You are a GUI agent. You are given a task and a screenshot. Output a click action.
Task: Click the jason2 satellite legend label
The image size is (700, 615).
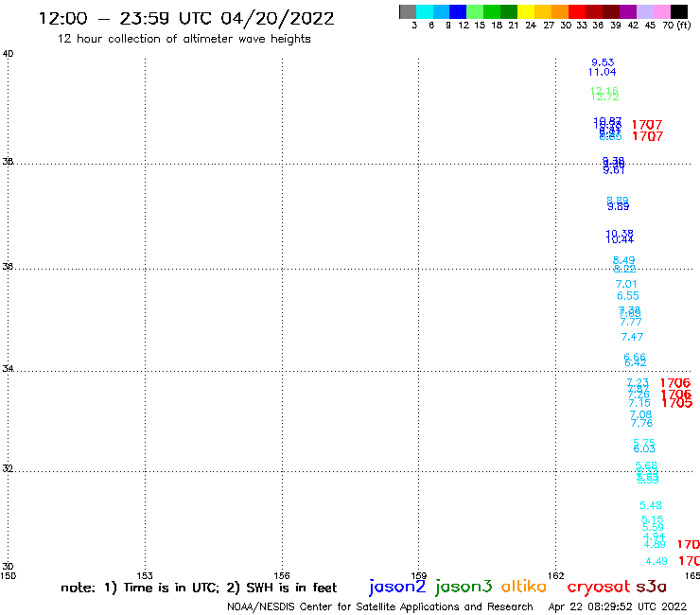tap(397, 587)
